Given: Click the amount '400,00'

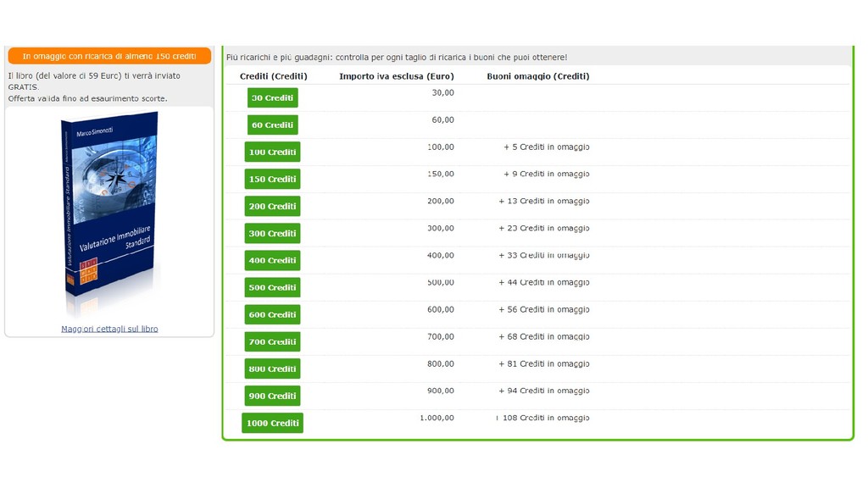Looking at the screenshot, I should pyautogui.click(x=441, y=255).
